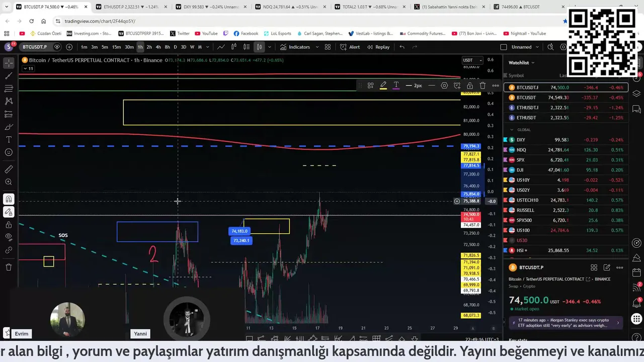
Task: Expand the timeframe interval dropdown arrow
Action: (x=207, y=47)
